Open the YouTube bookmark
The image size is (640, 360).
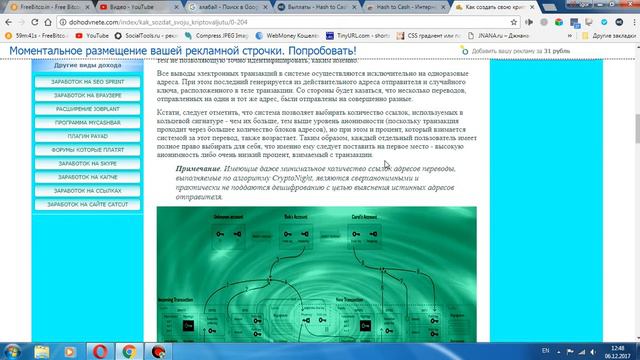[92, 36]
